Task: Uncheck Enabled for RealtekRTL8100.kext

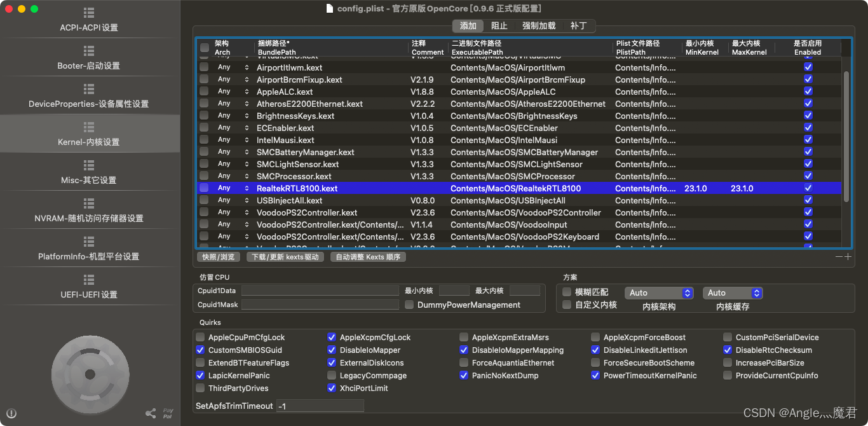Action: pos(808,188)
